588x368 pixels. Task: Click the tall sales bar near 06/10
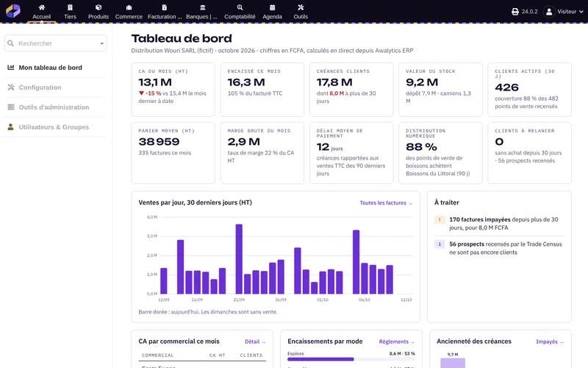(x=356, y=262)
